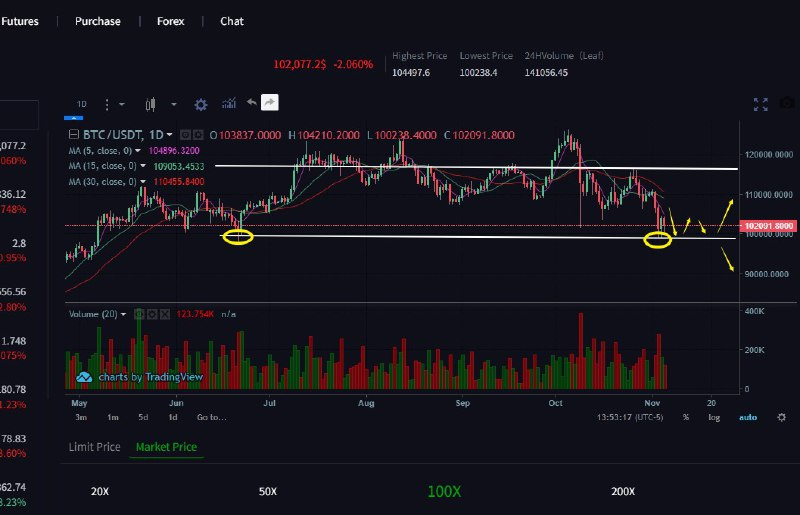Expand the Volume (20) indicator menu

[123, 314]
